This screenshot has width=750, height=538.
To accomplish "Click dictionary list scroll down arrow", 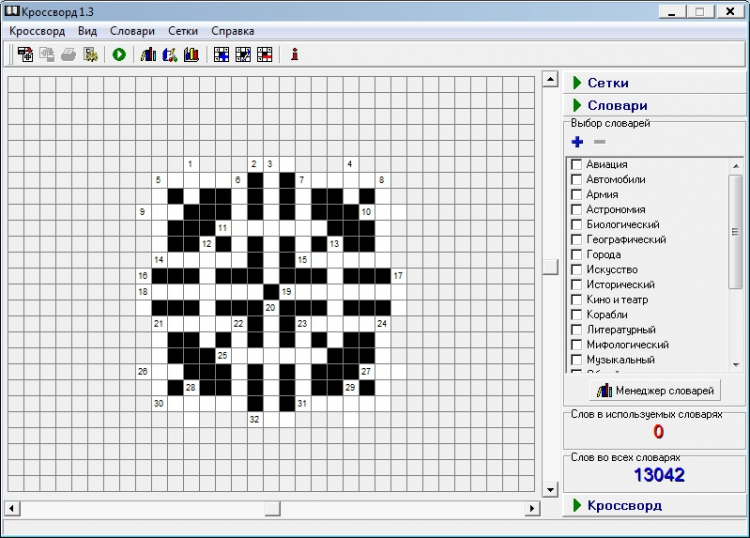I will tap(736, 365).
